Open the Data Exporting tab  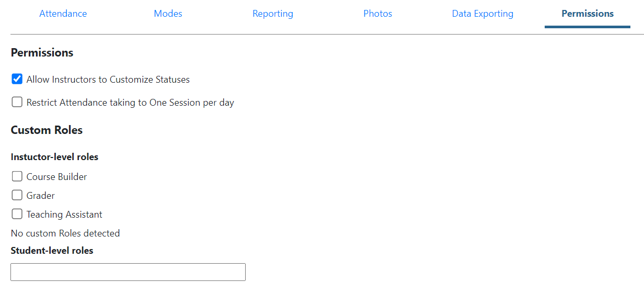click(482, 14)
